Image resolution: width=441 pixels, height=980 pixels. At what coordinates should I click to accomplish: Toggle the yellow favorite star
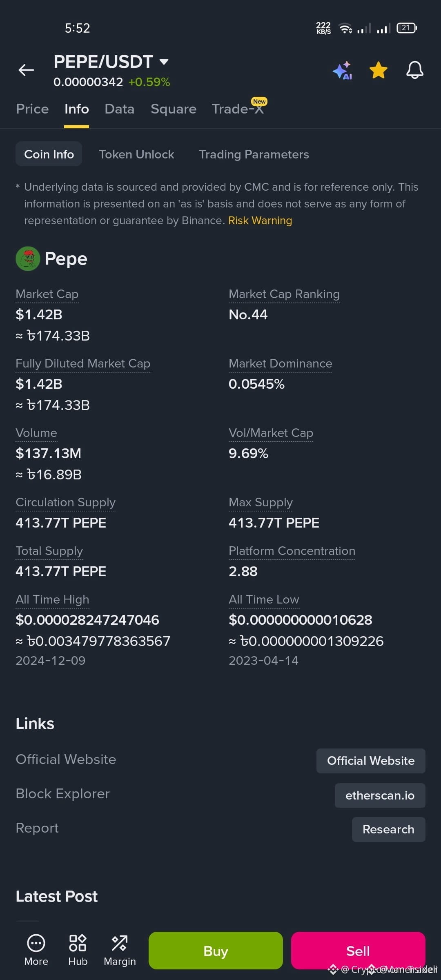tap(379, 70)
